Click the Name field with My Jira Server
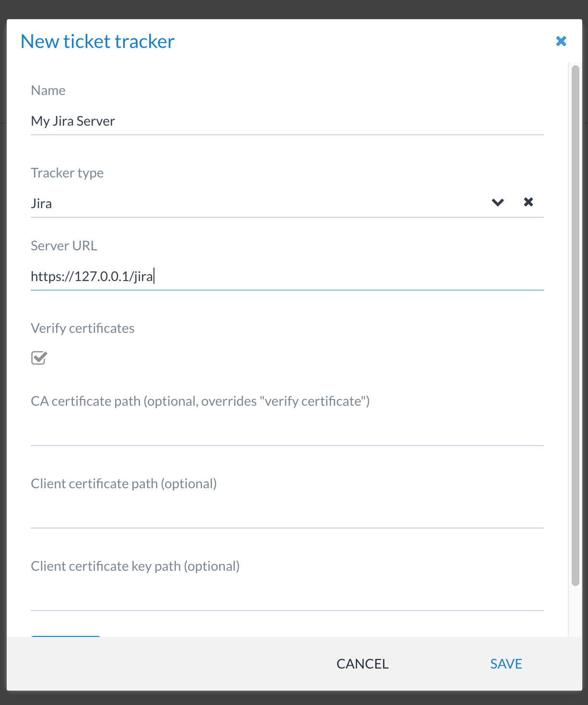 [287, 121]
